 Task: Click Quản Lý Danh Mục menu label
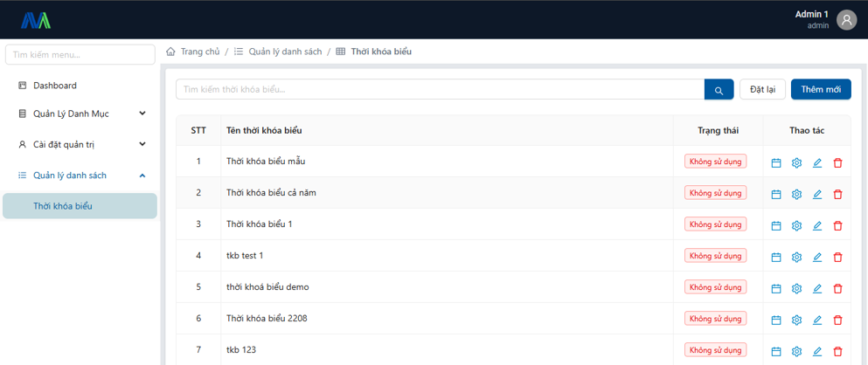71,114
